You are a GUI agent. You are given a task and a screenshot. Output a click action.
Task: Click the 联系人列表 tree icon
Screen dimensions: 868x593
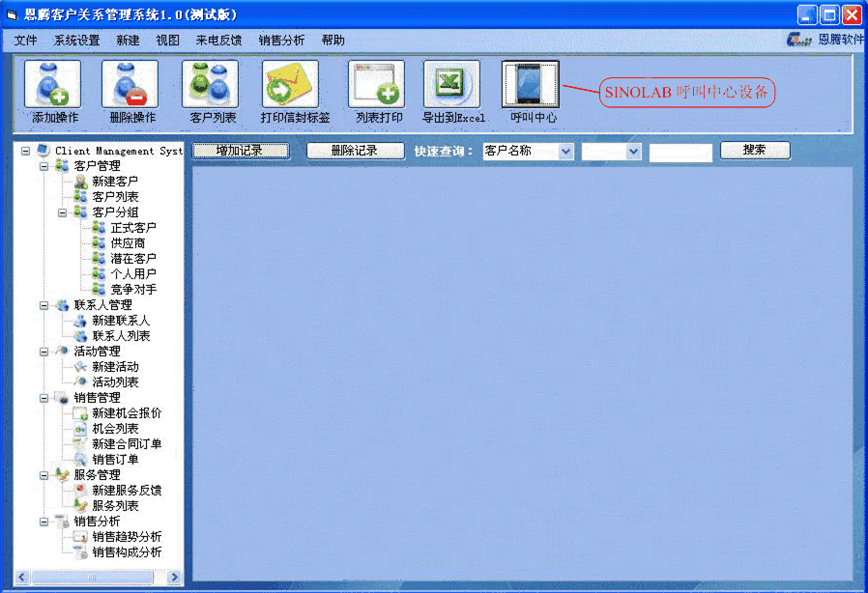[x=81, y=336]
